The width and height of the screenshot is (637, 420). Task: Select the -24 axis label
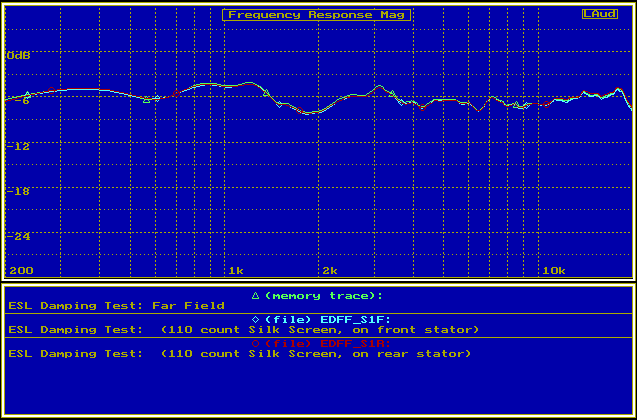coord(18,236)
